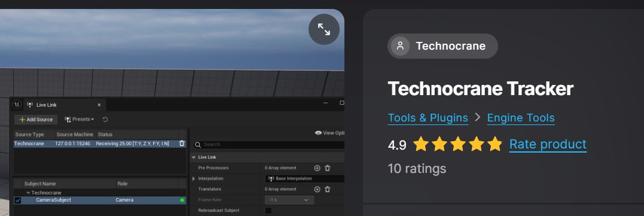This screenshot has width=644, height=216.
Task: Select the Technocrane source row
Action: [100, 144]
